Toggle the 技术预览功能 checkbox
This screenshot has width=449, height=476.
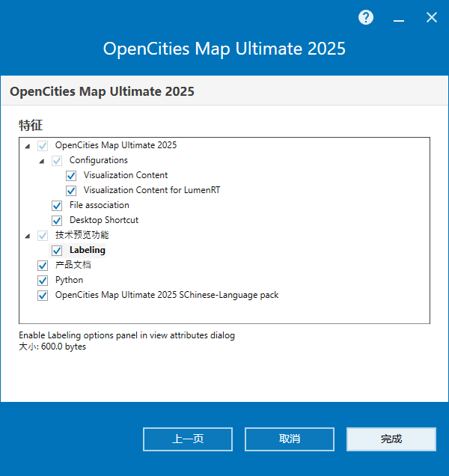43,236
